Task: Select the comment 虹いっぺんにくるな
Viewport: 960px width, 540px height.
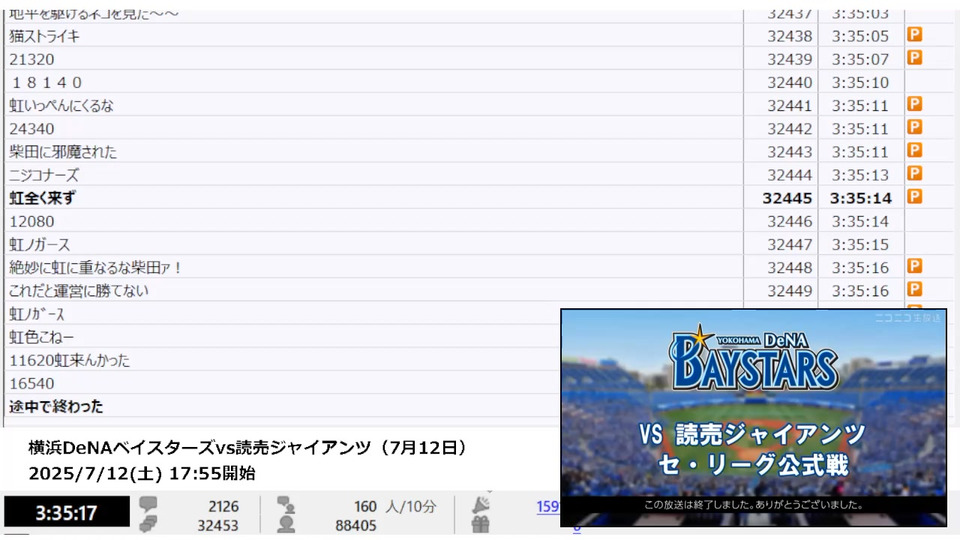Action: [61, 106]
